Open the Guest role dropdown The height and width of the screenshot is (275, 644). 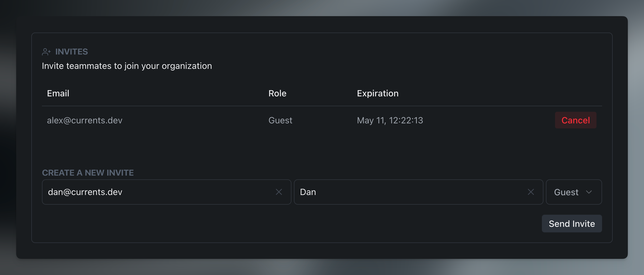[x=574, y=192]
